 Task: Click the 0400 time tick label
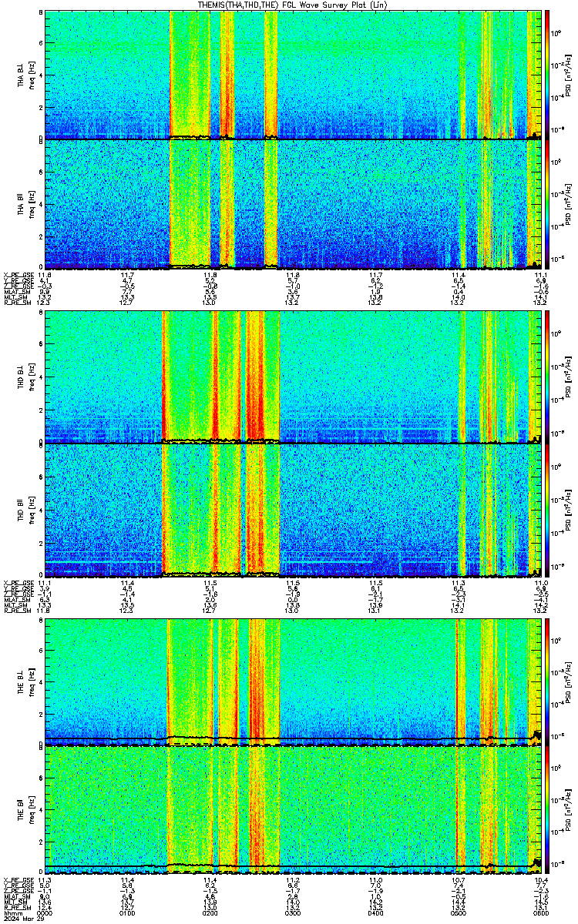pos(375,912)
